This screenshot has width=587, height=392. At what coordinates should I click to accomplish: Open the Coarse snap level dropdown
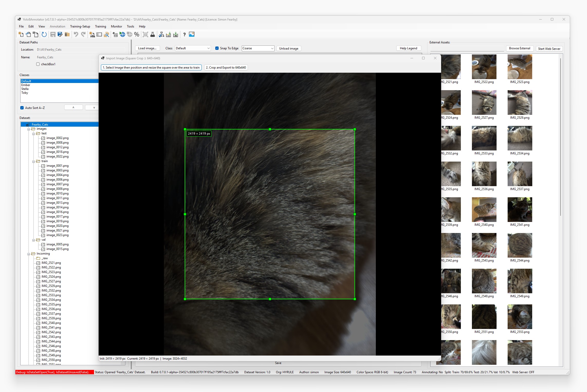(x=258, y=48)
